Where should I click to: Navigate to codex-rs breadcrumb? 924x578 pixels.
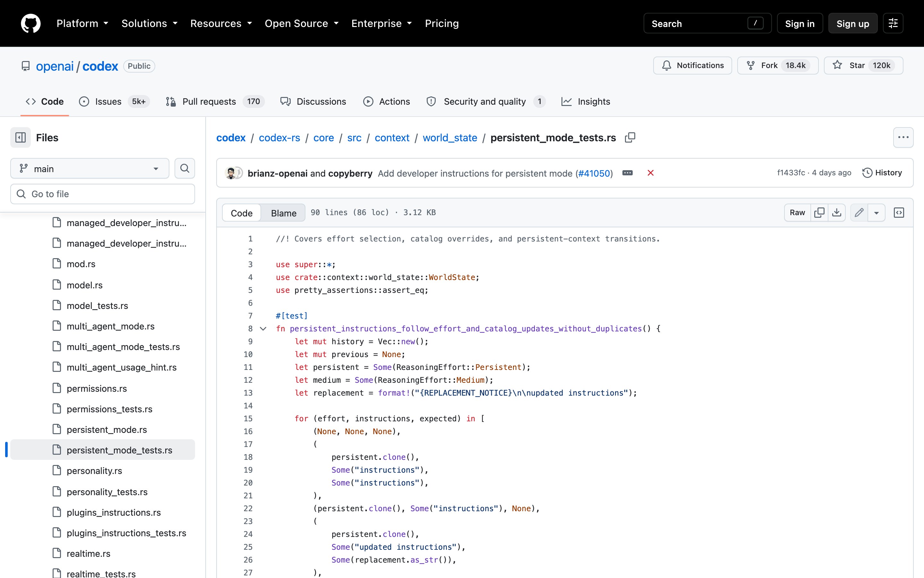(279, 138)
